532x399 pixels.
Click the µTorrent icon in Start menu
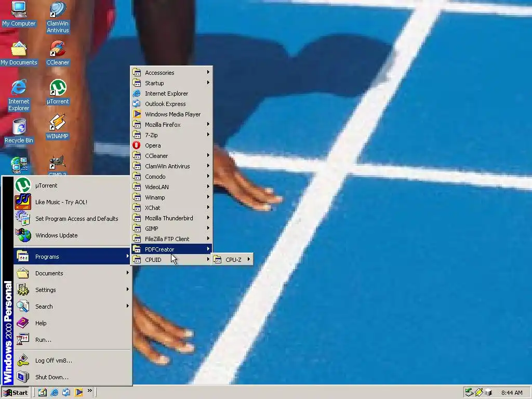click(x=23, y=185)
